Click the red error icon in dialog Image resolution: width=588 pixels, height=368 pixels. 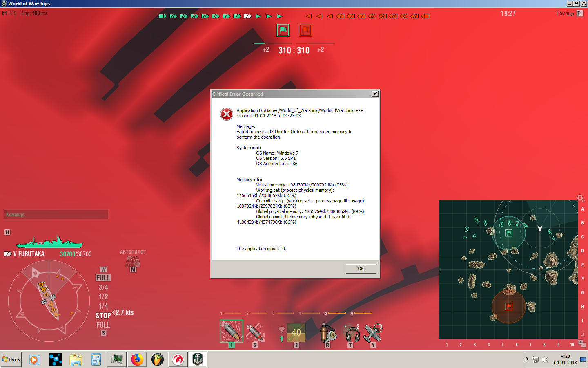point(227,114)
